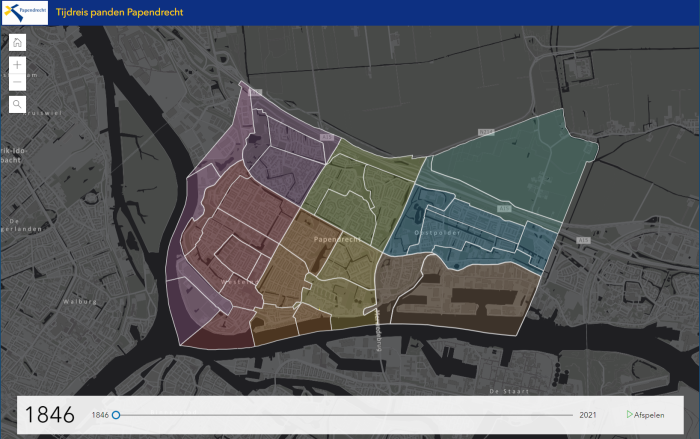Screen dimensions: 700x439
Task: Zoom in with the plus button
Action: [18, 65]
